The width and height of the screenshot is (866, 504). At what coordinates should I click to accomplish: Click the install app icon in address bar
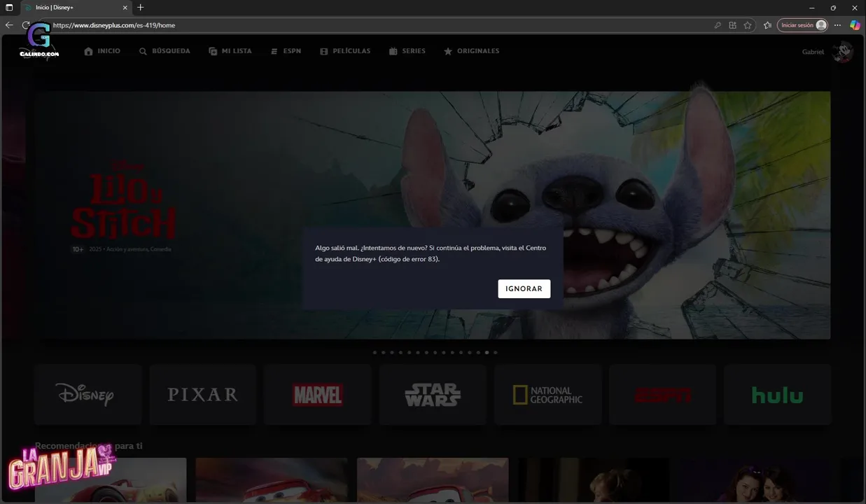(x=732, y=25)
